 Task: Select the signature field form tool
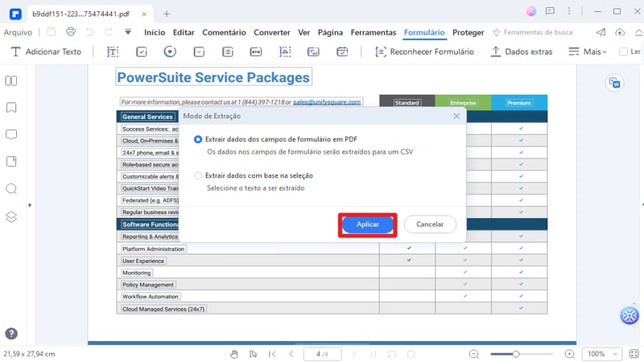click(x=313, y=51)
